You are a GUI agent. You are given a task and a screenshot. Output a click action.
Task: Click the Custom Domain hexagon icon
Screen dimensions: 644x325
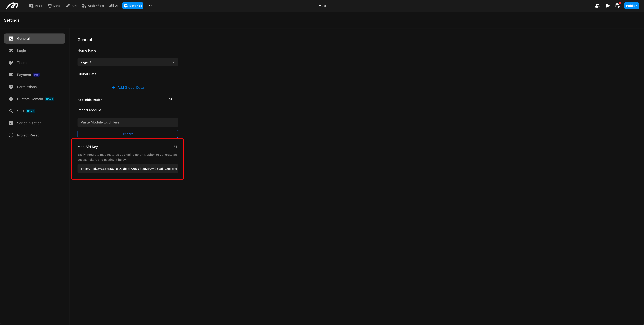[11, 99]
